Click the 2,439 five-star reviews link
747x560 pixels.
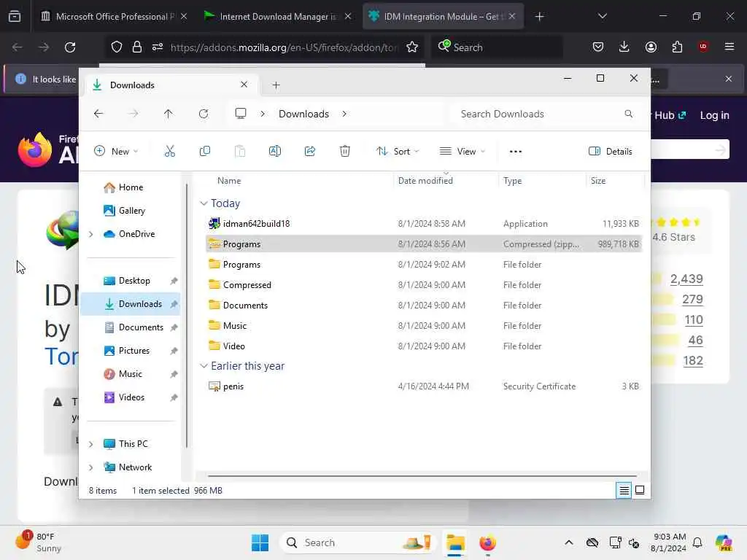pyautogui.click(x=686, y=279)
